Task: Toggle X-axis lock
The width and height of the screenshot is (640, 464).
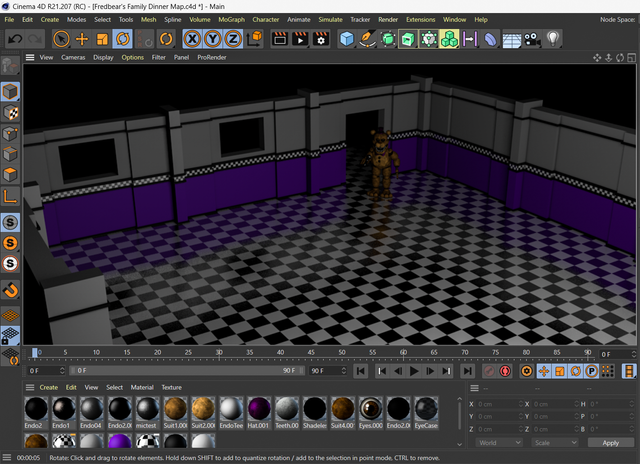Action: [192, 39]
